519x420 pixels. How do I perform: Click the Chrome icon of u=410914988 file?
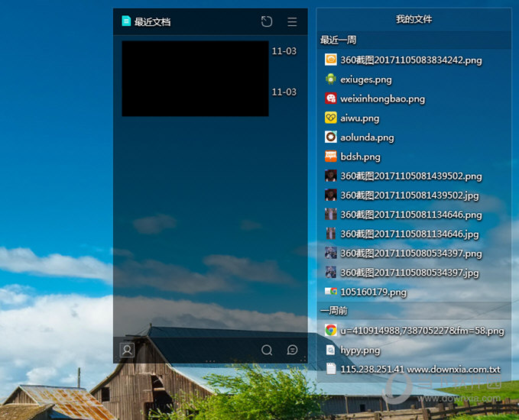(331, 330)
